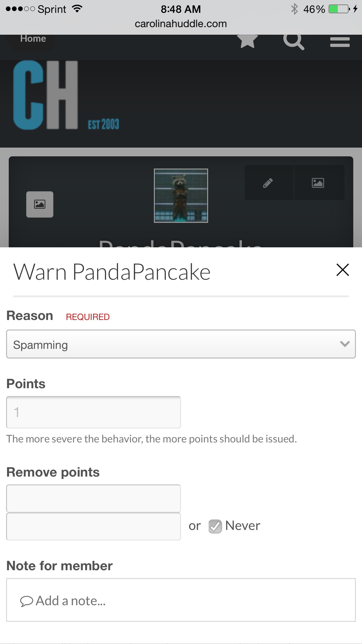
Task: Open the Reason dropdown showing Spamming
Action: tap(181, 344)
